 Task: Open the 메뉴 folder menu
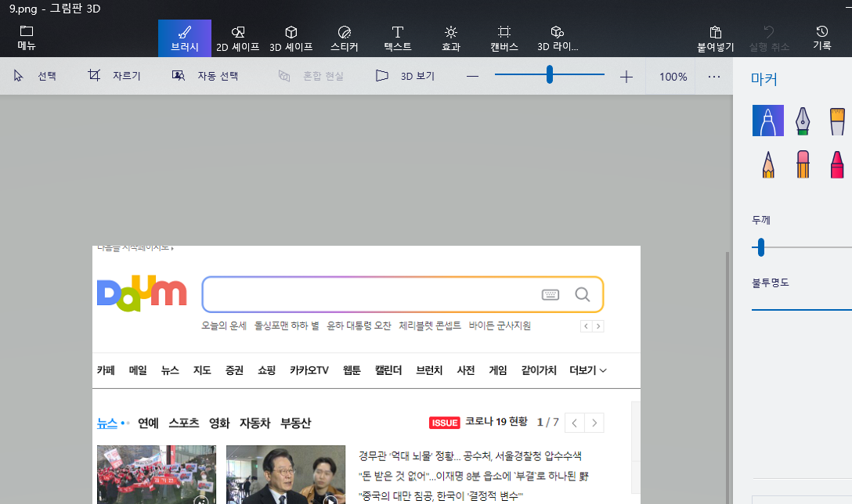pos(26,38)
